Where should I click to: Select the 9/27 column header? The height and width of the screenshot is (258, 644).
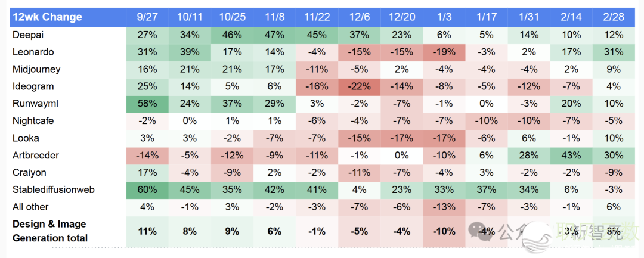tap(147, 17)
